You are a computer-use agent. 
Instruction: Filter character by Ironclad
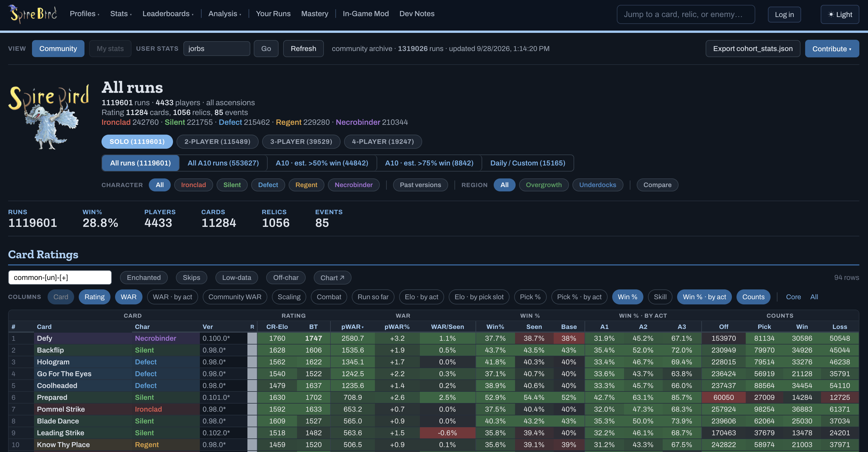(x=193, y=185)
